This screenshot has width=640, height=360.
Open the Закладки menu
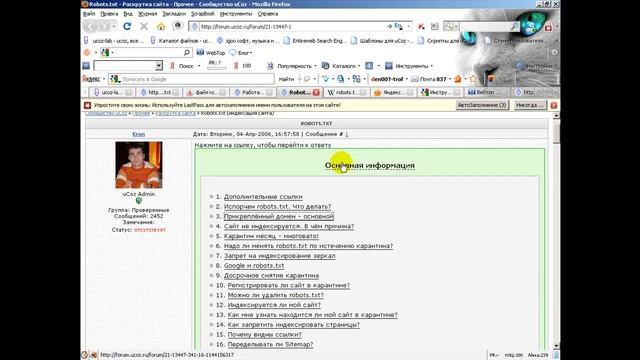pyautogui.click(x=174, y=13)
